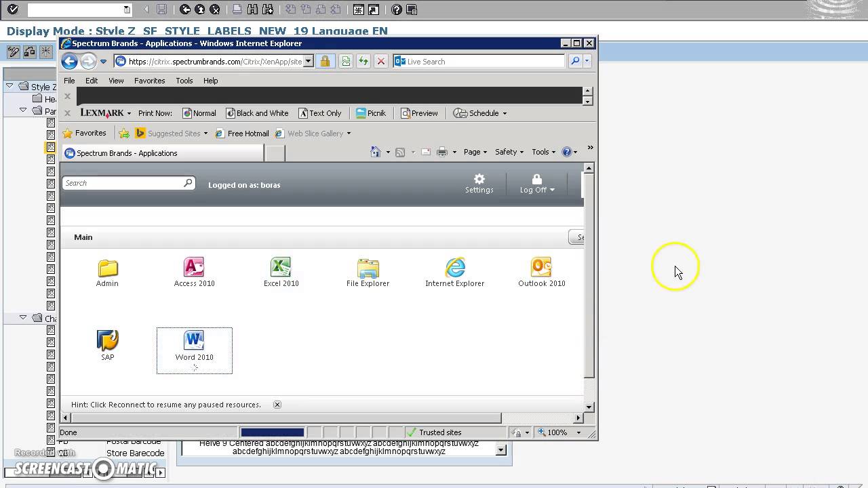Viewport: 868px width, 488px height.
Task: Expand the Lexmark toolbar dropdown
Action: [x=129, y=113]
